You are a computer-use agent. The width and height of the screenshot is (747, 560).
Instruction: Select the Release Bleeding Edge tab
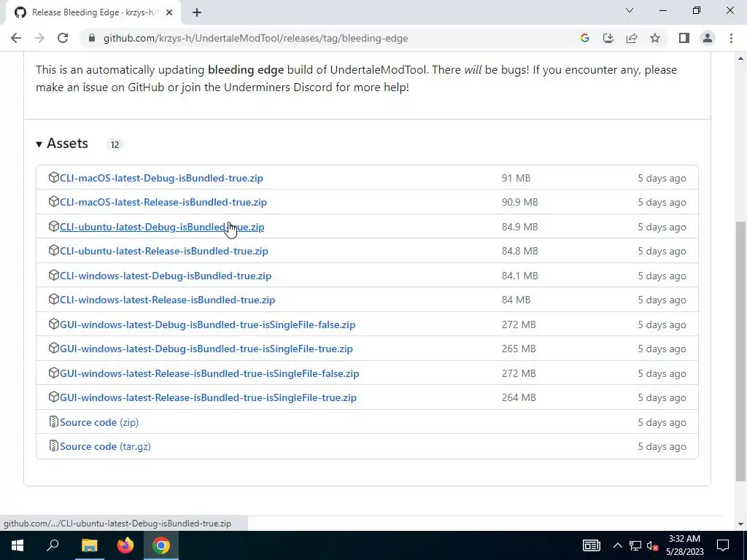(x=93, y=12)
